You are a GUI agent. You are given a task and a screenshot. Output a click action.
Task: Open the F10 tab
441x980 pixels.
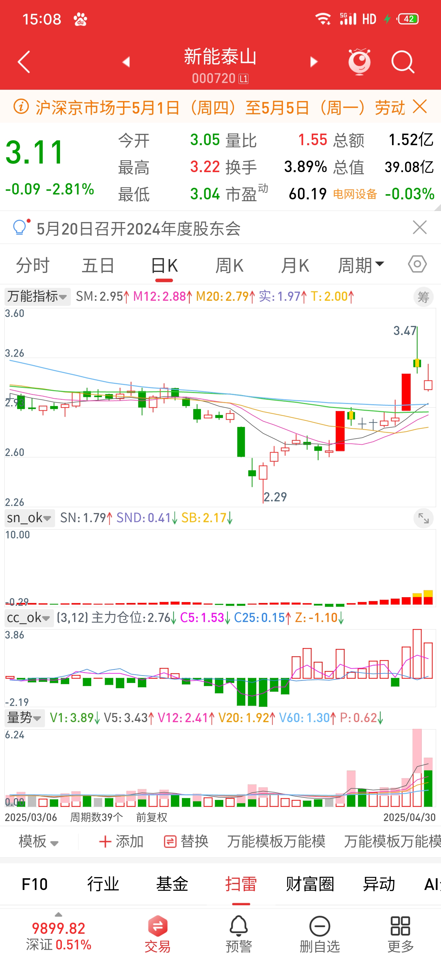[x=35, y=884]
